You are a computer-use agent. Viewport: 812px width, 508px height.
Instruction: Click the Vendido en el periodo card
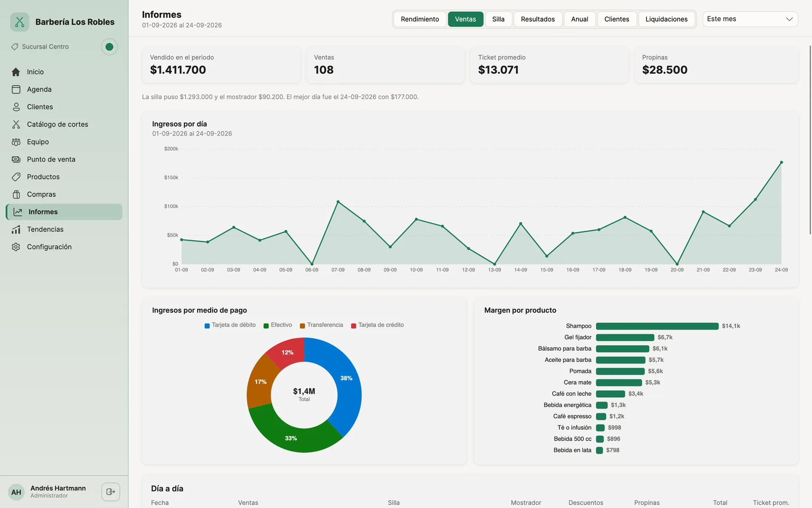tap(221, 65)
